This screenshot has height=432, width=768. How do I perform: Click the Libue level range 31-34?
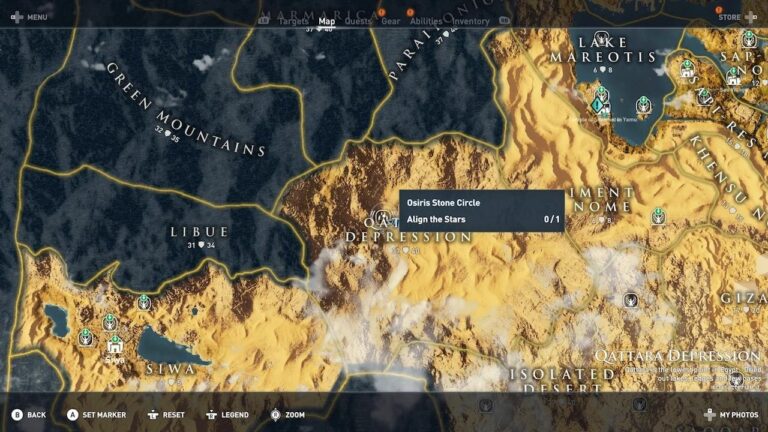(201, 245)
